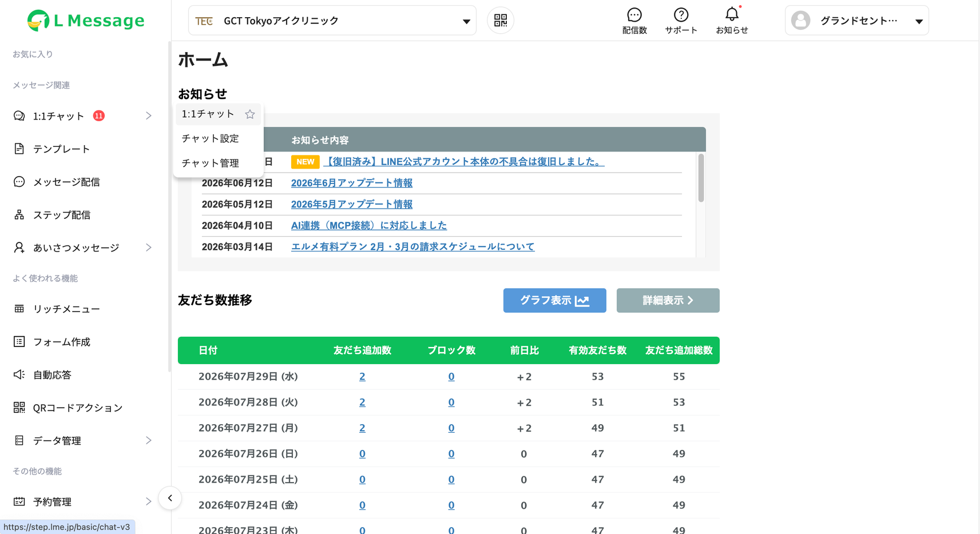Click the TEC account logo
Image resolution: width=980 pixels, height=534 pixels.
(x=204, y=21)
